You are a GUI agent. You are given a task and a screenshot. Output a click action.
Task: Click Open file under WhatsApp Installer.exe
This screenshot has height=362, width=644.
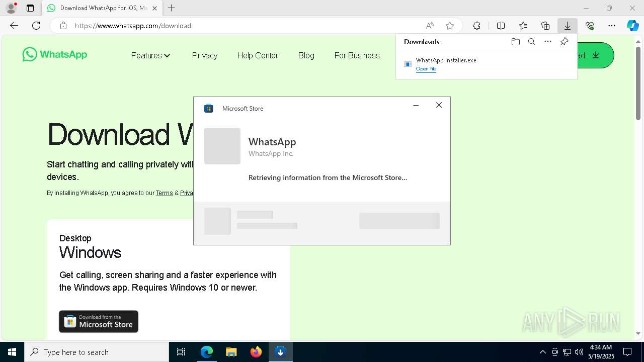coord(426,69)
